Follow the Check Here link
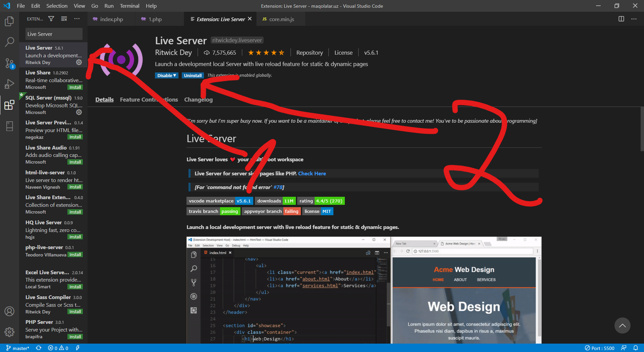 (x=312, y=173)
